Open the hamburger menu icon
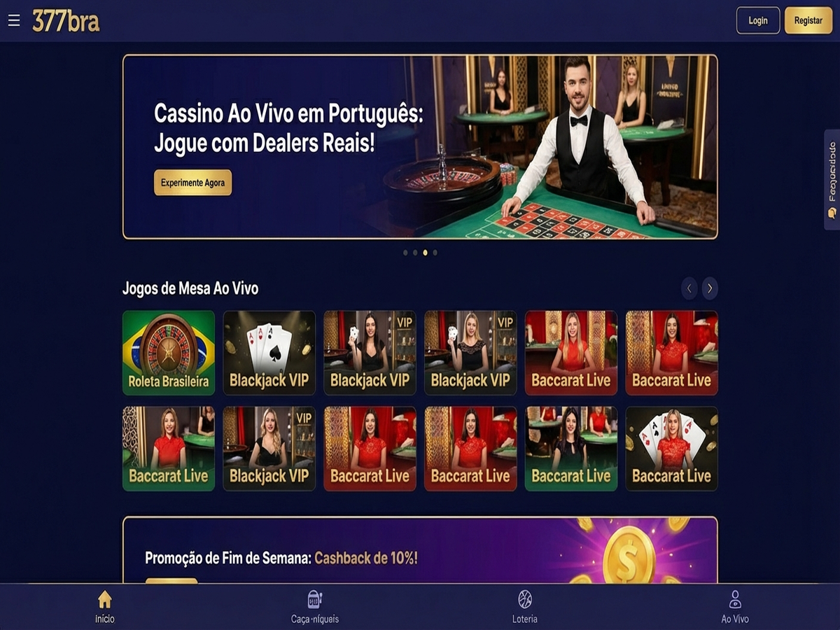Screen dimensions: 840x630 point(14,20)
